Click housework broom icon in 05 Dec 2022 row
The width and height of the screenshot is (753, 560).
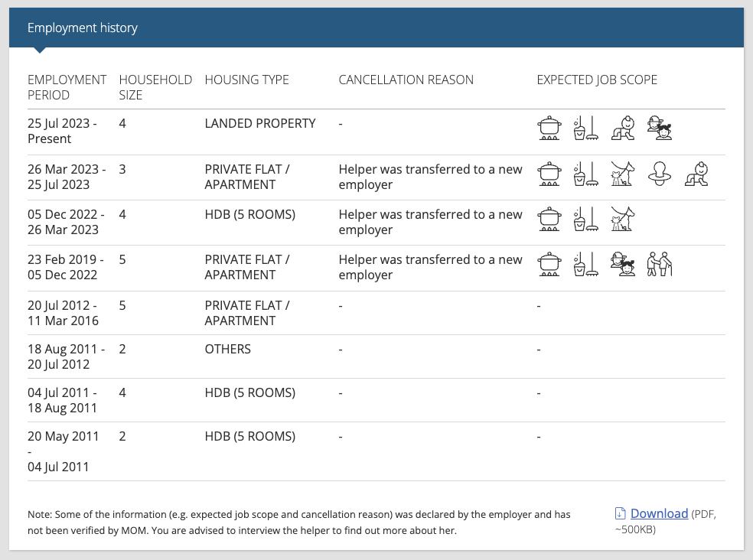tap(586, 219)
